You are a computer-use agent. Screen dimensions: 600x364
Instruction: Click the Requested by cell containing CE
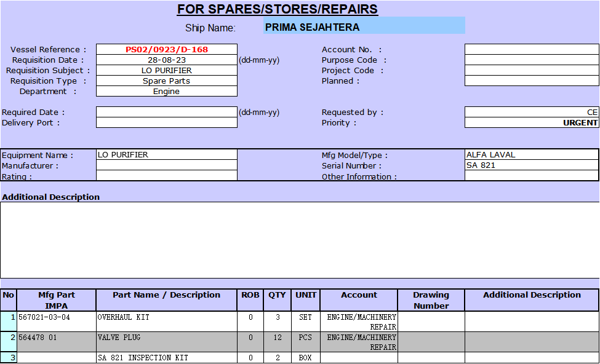pyautogui.click(x=531, y=113)
